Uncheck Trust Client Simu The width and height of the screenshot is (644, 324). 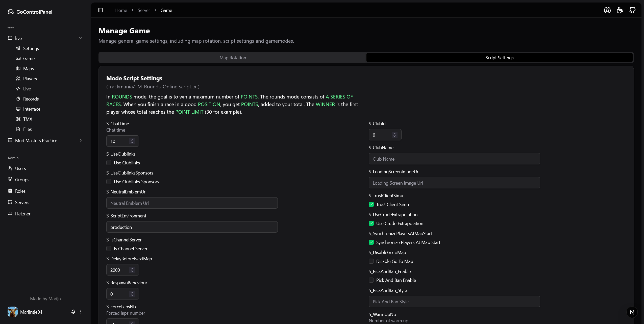coord(371,204)
